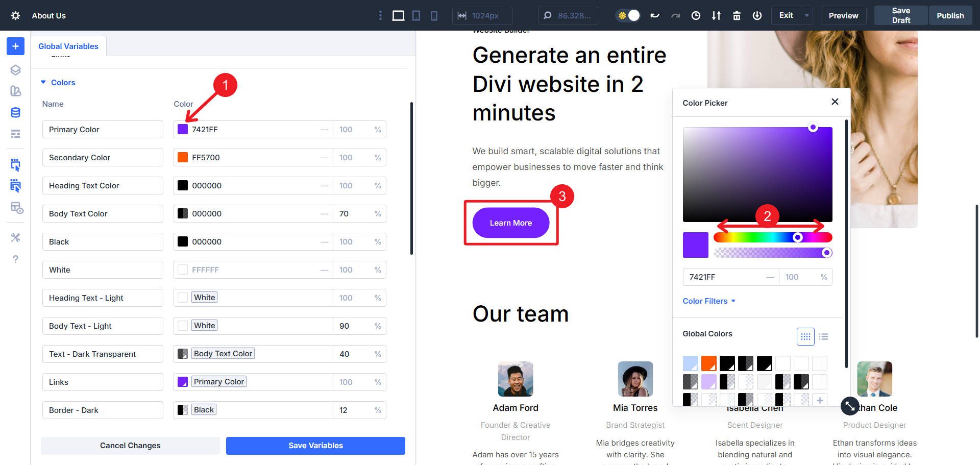Open the layers panel in the left sidebar
980x465 pixels.
coord(15,70)
